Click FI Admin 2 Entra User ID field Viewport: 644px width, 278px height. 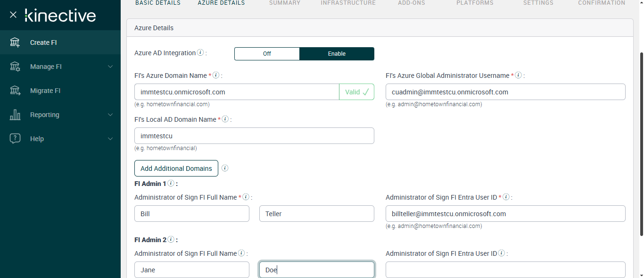505,270
